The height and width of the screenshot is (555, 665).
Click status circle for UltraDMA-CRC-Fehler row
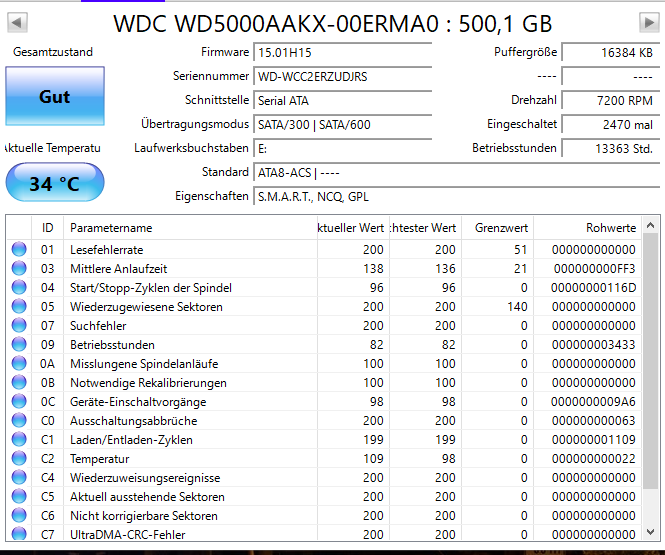pyautogui.click(x=19, y=533)
